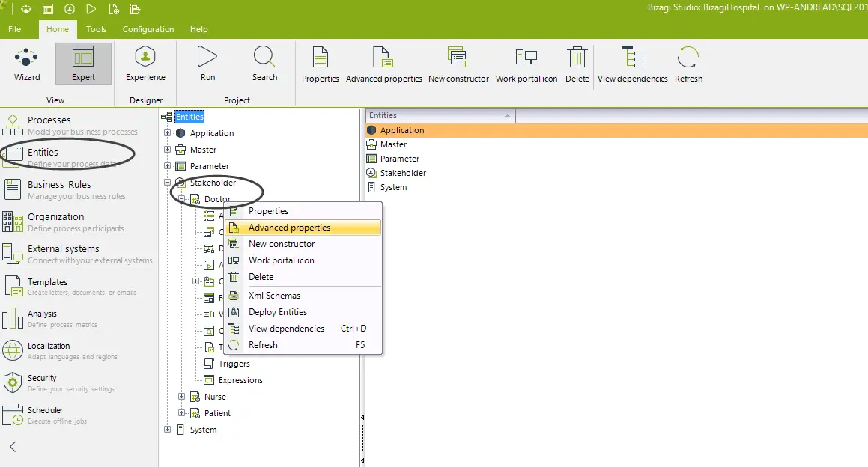Screen dimensions: 868x467
Task: Expand the Patient tree node
Action: click(x=181, y=413)
